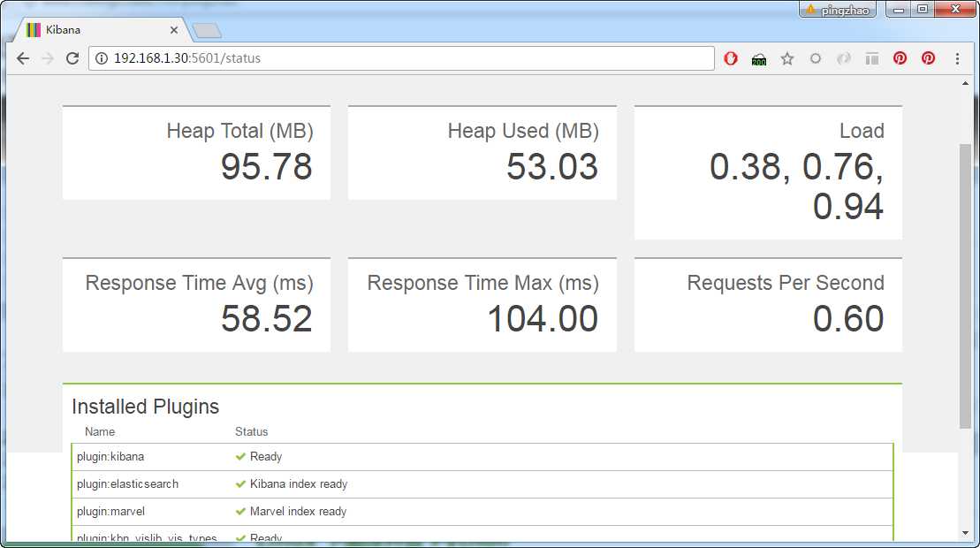980x548 pixels.
Task: Go back with browser back arrow
Action: (x=23, y=58)
